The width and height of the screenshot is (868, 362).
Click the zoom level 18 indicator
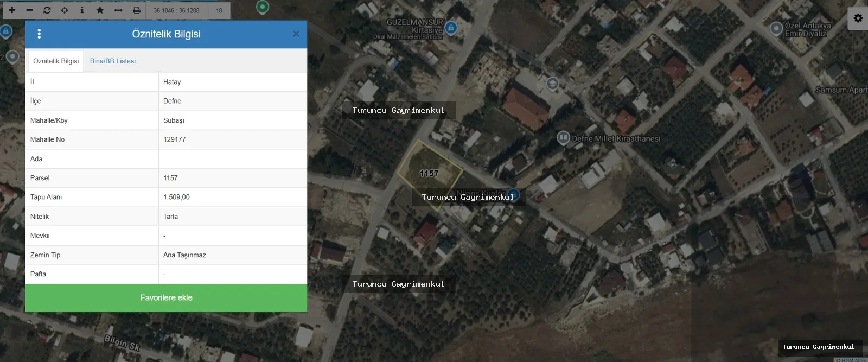click(x=219, y=10)
